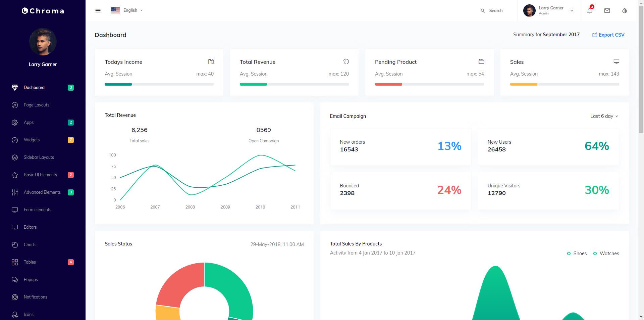Click the Chroma logo
The image size is (644, 320).
(43, 11)
